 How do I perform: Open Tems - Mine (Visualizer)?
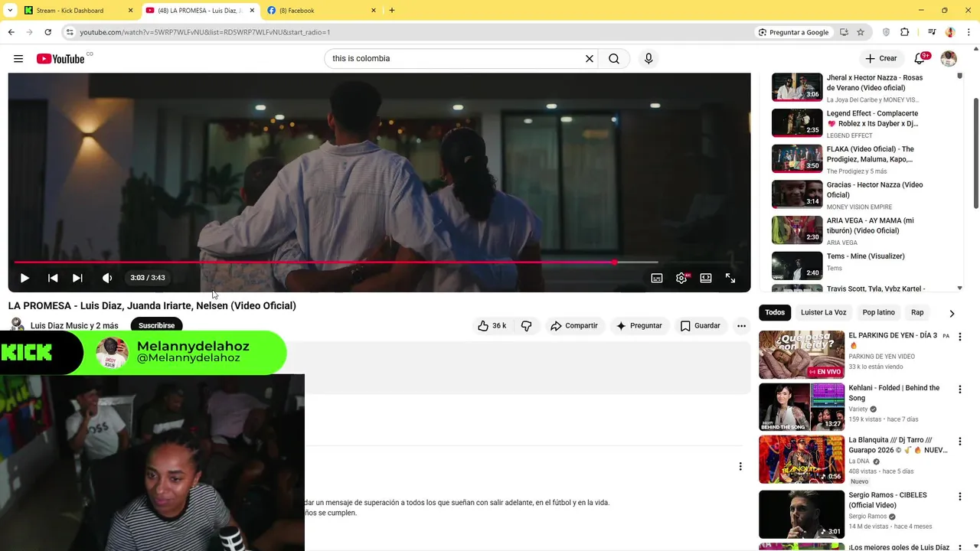coord(865,266)
